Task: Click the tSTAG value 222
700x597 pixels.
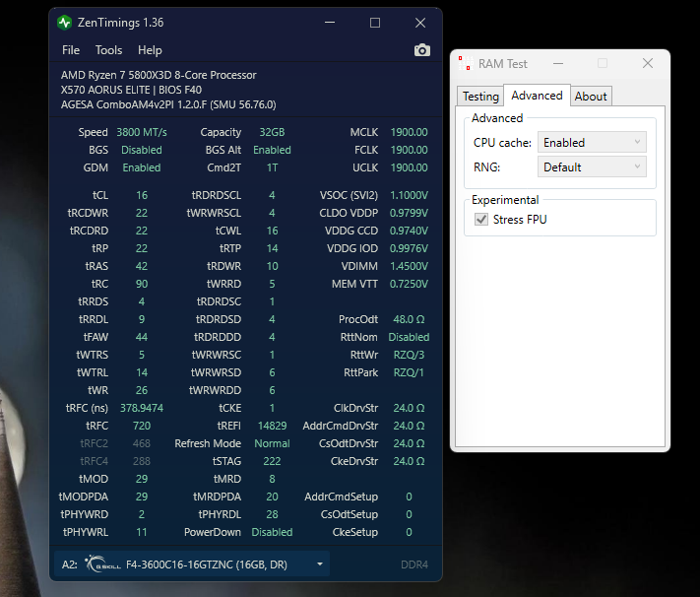Action: coord(272,461)
